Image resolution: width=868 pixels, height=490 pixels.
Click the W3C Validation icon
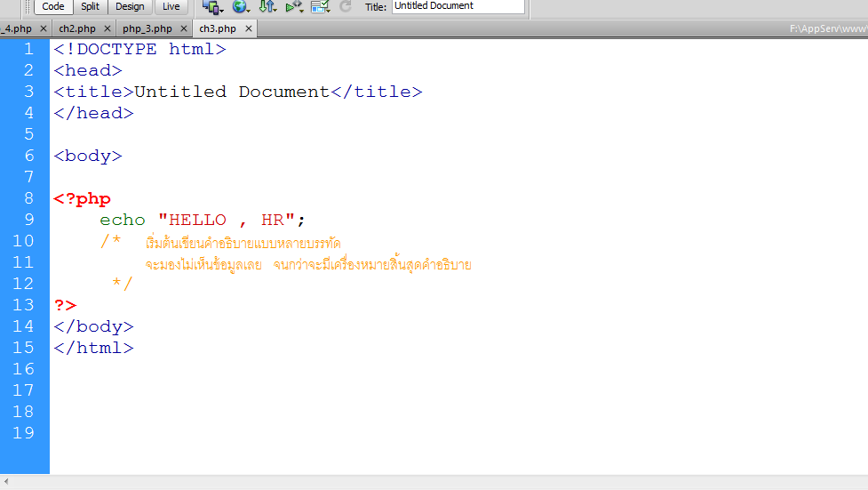[x=293, y=6]
